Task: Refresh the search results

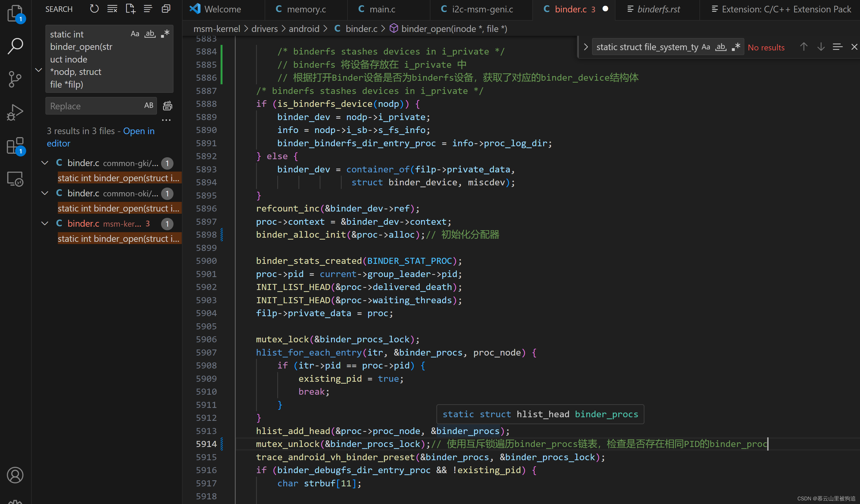Action: (94, 9)
